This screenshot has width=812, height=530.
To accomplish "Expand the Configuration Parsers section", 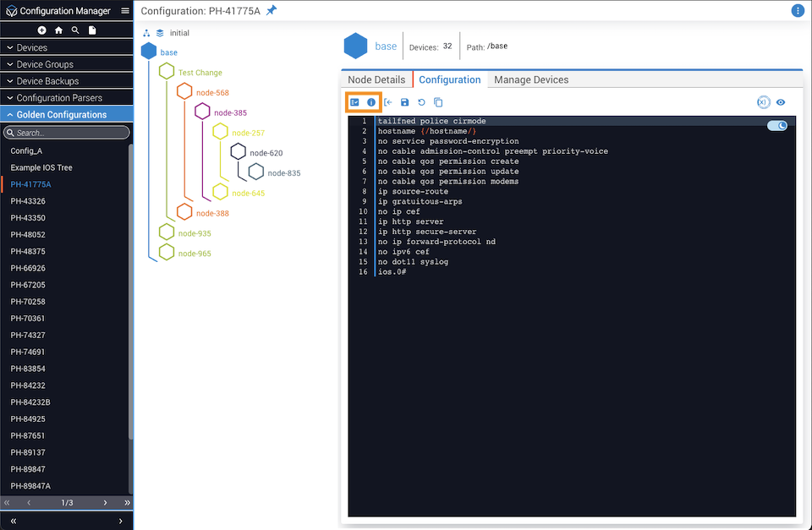I will (x=67, y=98).
